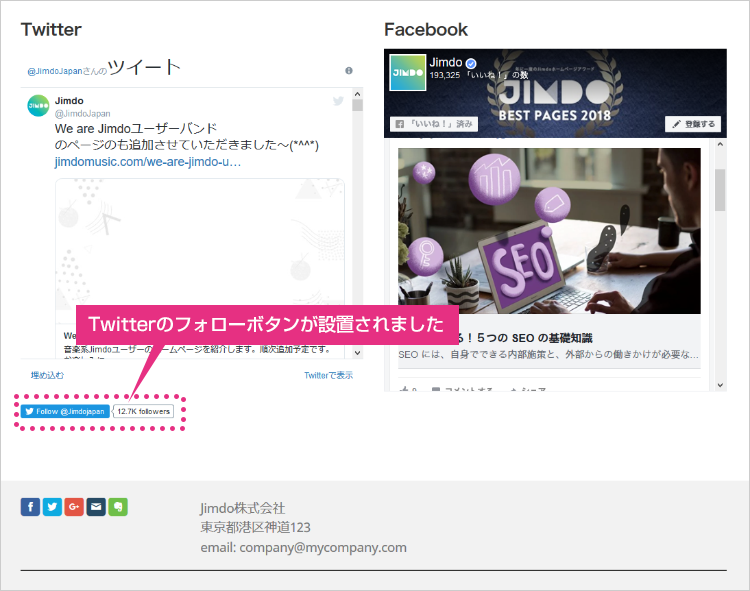750x591 pixels.
Task: Click the Facebook widget scroll down arrow
Action: pyautogui.click(x=720, y=385)
